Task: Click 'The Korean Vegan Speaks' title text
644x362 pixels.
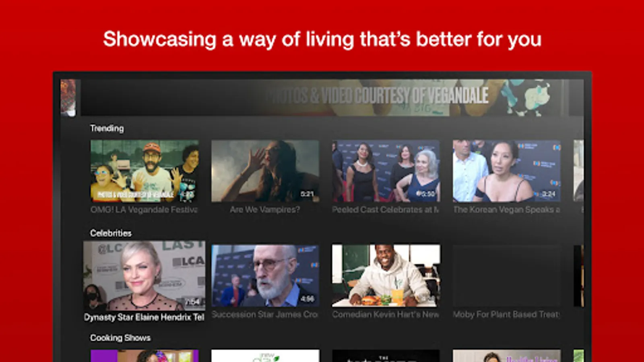Action: click(x=503, y=210)
